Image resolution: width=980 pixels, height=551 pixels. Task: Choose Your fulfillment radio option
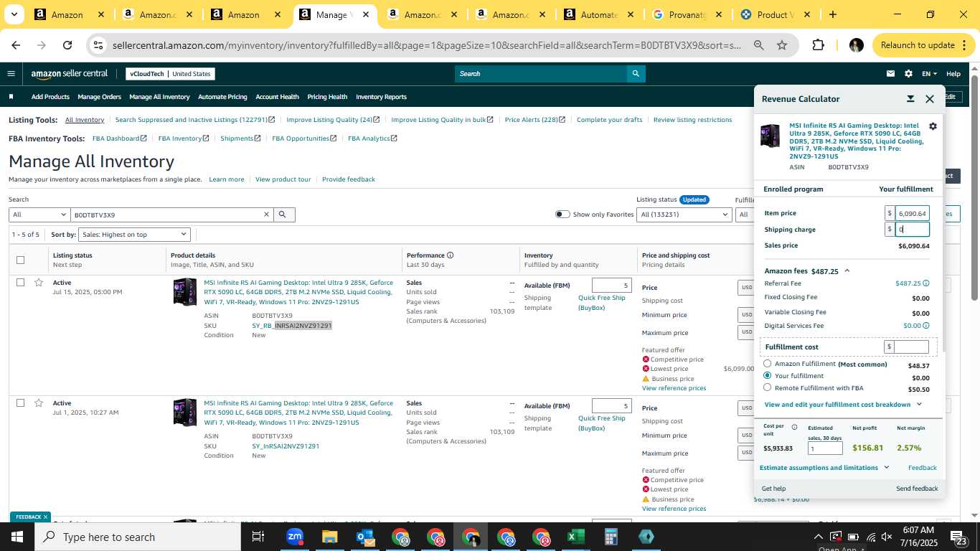coord(768,375)
